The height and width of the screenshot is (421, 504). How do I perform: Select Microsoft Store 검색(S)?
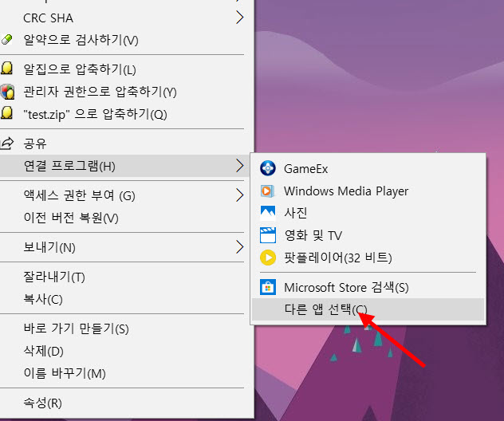click(x=368, y=287)
